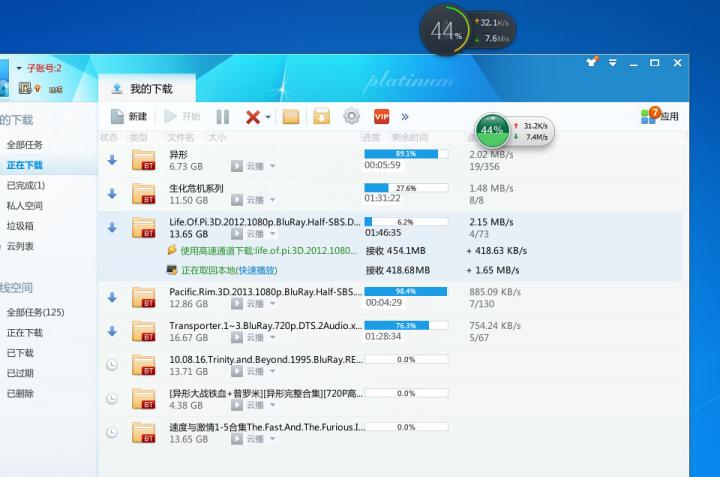Open 云列表 in sidebar
Screen dimensions: 720x477
[x=20, y=246]
